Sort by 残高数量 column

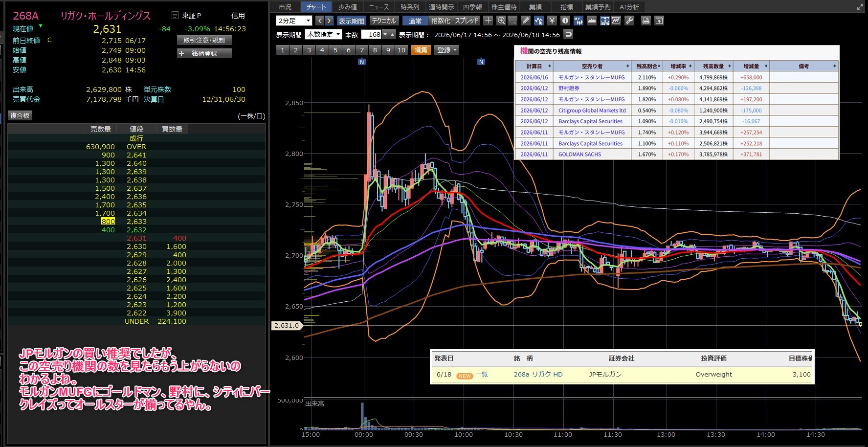tap(713, 66)
